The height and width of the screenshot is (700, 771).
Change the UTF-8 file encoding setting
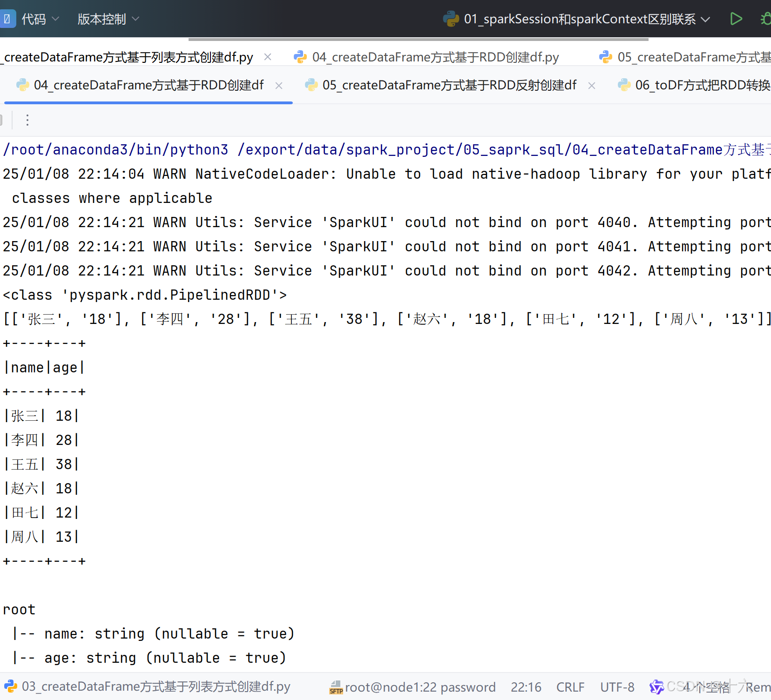[617, 687]
